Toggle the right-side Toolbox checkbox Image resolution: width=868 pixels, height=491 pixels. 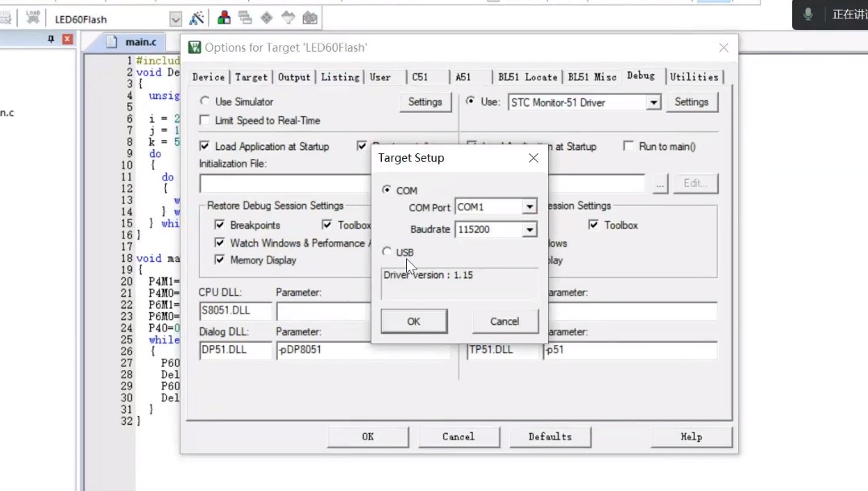point(593,225)
